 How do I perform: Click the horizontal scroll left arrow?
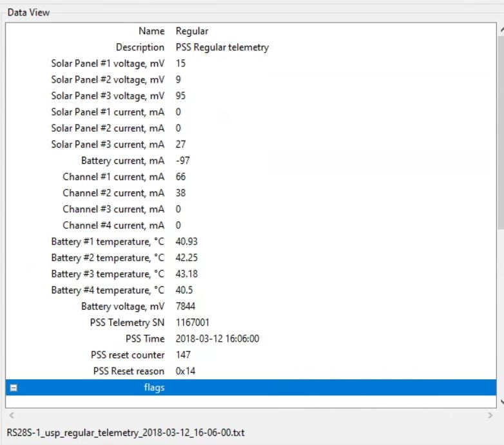pos(11,415)
